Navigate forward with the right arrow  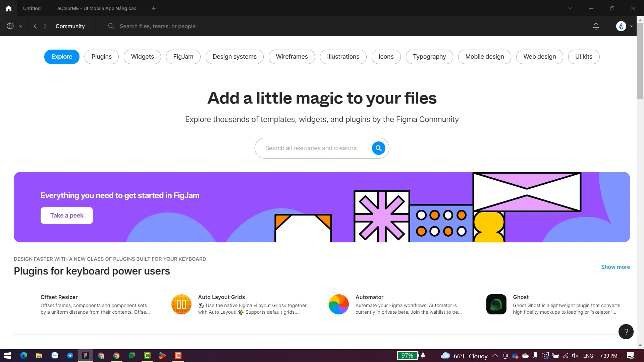coord(45,26)
